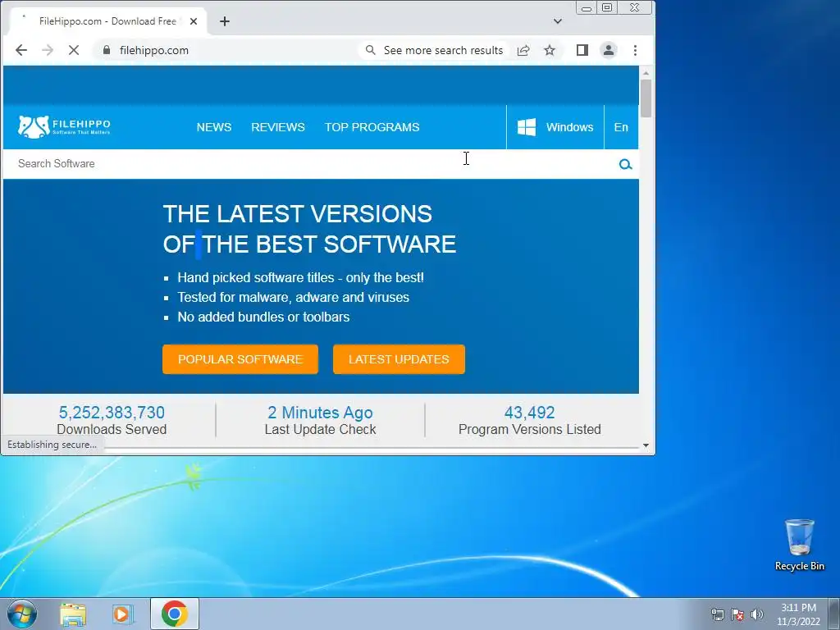
Task: Click 'No added bundles or toolbars' text
Action: (x=263, y=317)
